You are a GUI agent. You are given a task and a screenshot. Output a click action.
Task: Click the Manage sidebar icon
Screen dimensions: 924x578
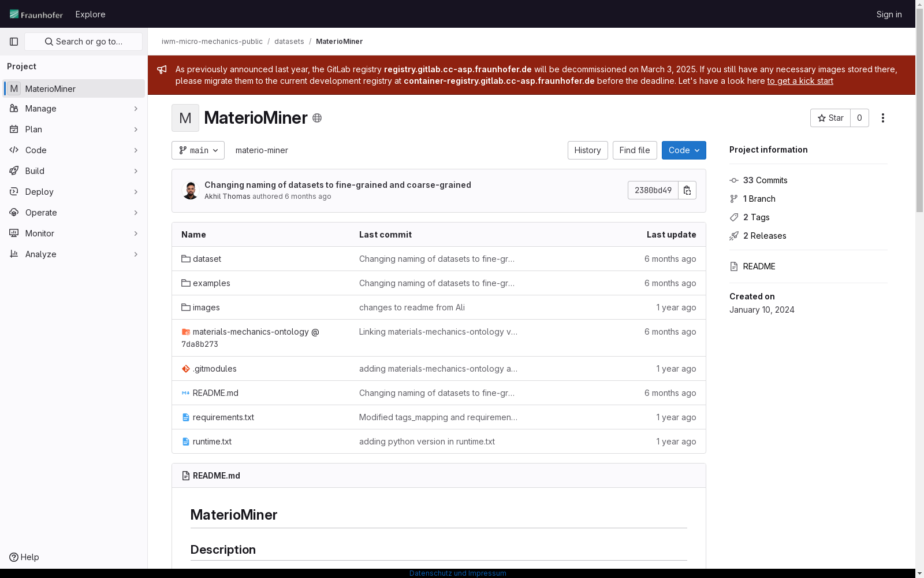point(14,109)
